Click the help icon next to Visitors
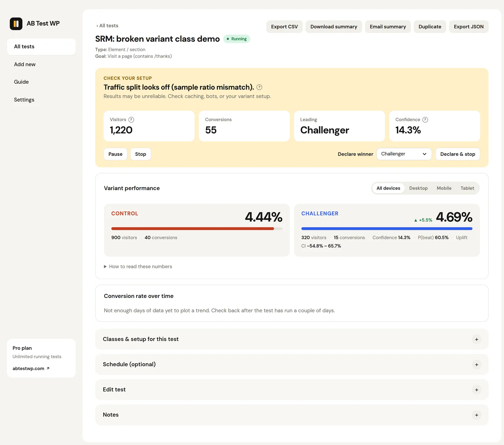 (131, 120)
